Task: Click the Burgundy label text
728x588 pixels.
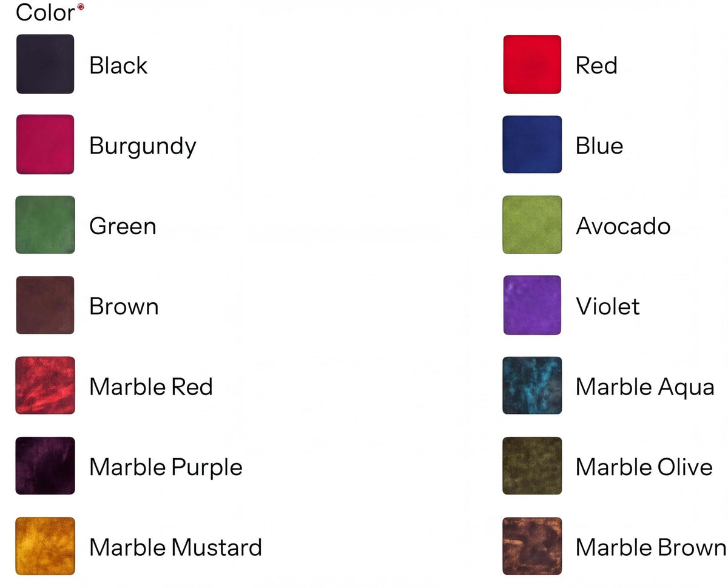Action: (x=143, y=147)
